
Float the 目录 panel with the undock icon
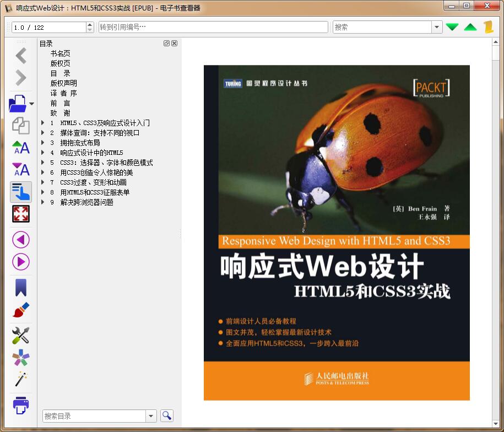(x=166, y=44)
